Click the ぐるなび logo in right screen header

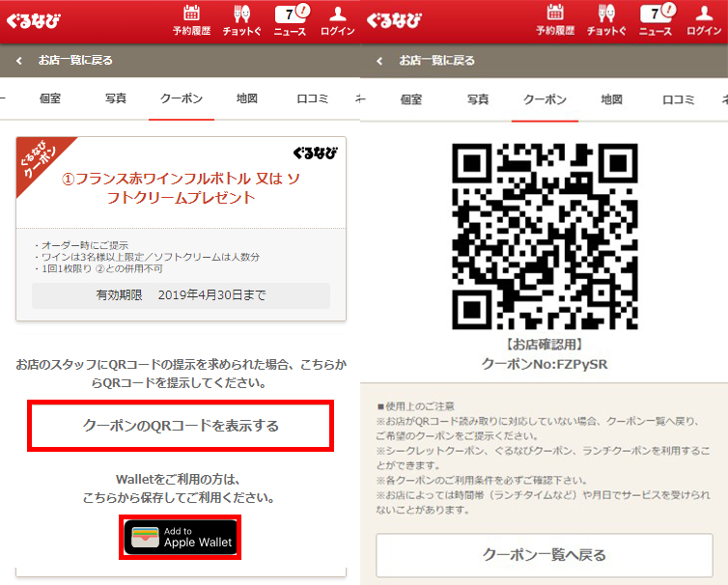point(394,20)
